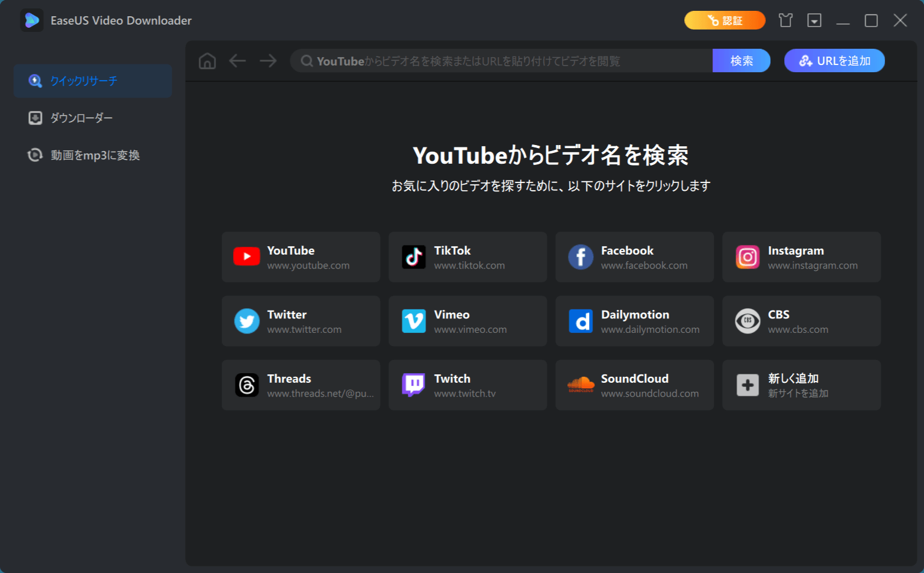Click the 新サイトを追加 subtitle text
This screenshot has width=924, height=573.
[x=798, y=393]
